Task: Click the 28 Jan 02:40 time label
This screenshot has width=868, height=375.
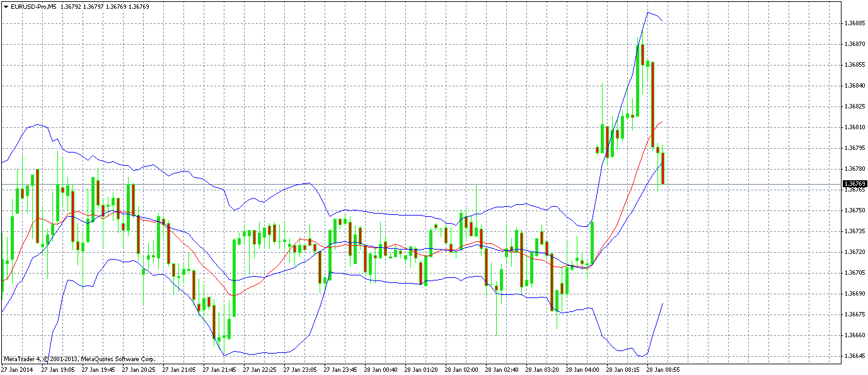Action: pos(502,370)
